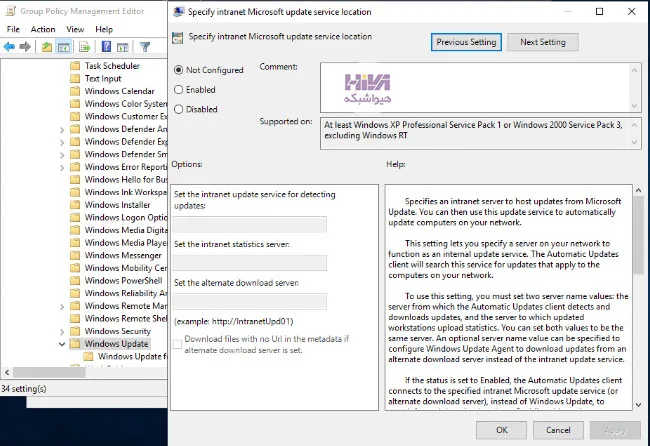Click the Help pane scroll down arrow
650x446 pixels.
[638, 405]
